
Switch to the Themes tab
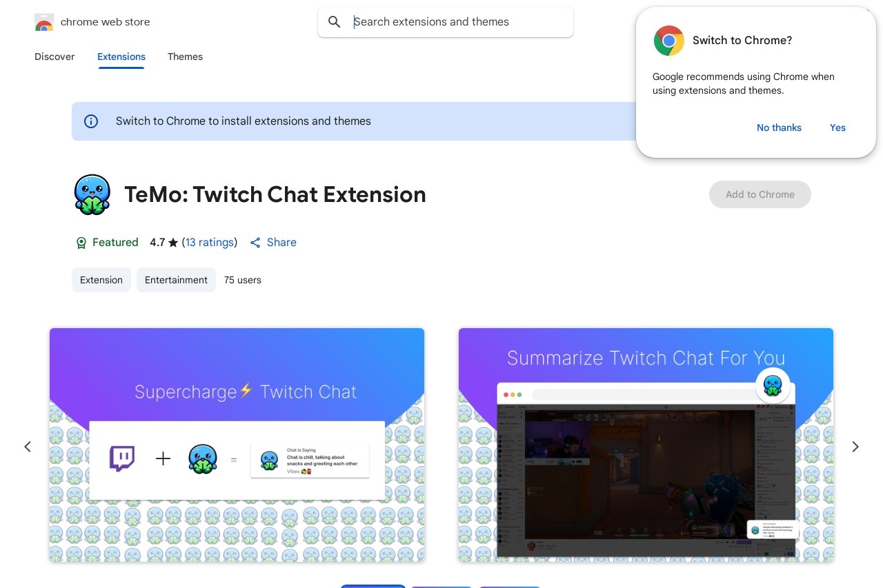[x=185, y=57]
